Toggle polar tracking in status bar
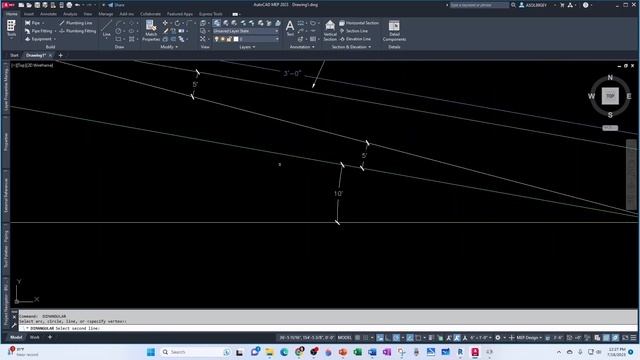 pyautogui.click(x=396, y=338)
